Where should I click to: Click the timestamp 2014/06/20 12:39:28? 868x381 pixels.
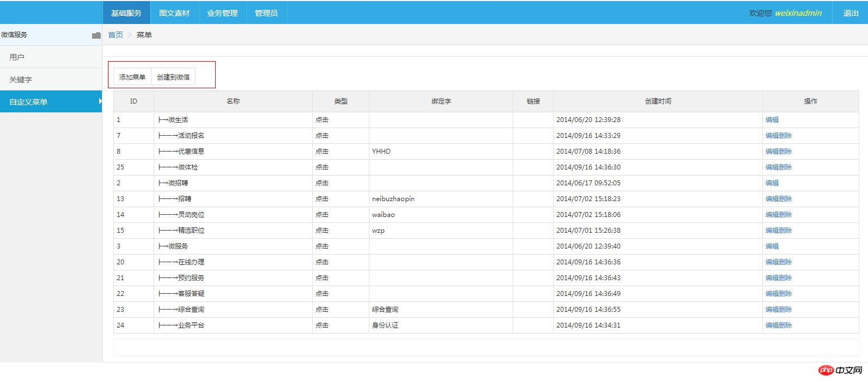point(588,120)
